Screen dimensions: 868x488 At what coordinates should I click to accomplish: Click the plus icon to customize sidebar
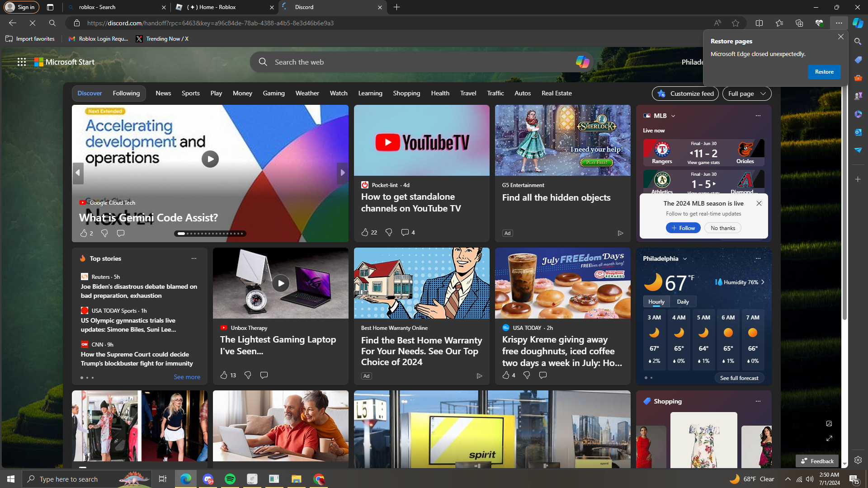coord(858,179)
